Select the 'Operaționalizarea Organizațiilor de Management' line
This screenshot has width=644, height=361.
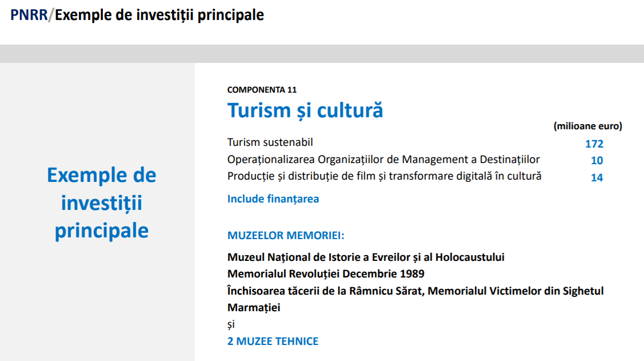pyautogui.click(x=383, y=160)
